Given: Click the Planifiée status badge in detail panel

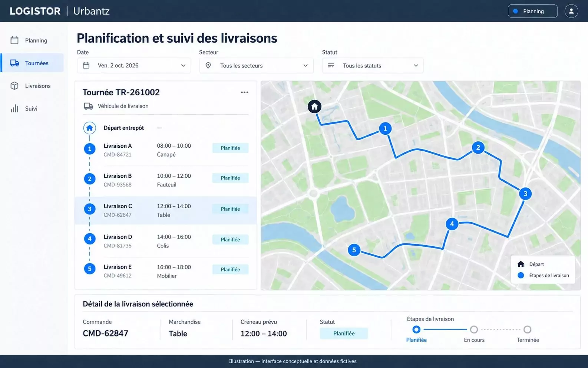Looking at the screenshot, I should click(344, 333).
